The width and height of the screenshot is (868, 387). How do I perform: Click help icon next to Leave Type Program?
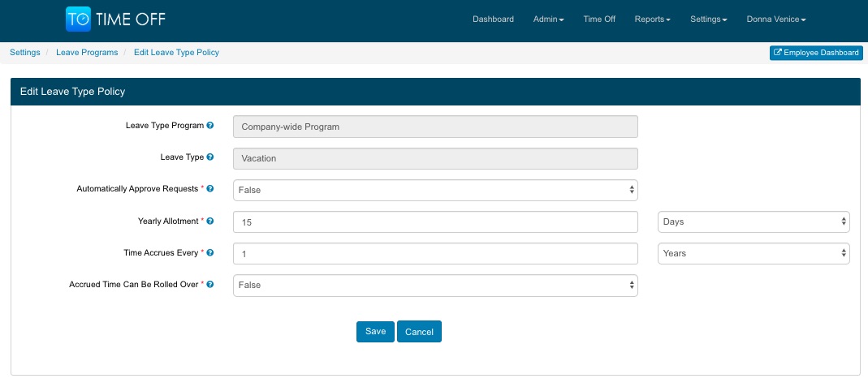210,126
